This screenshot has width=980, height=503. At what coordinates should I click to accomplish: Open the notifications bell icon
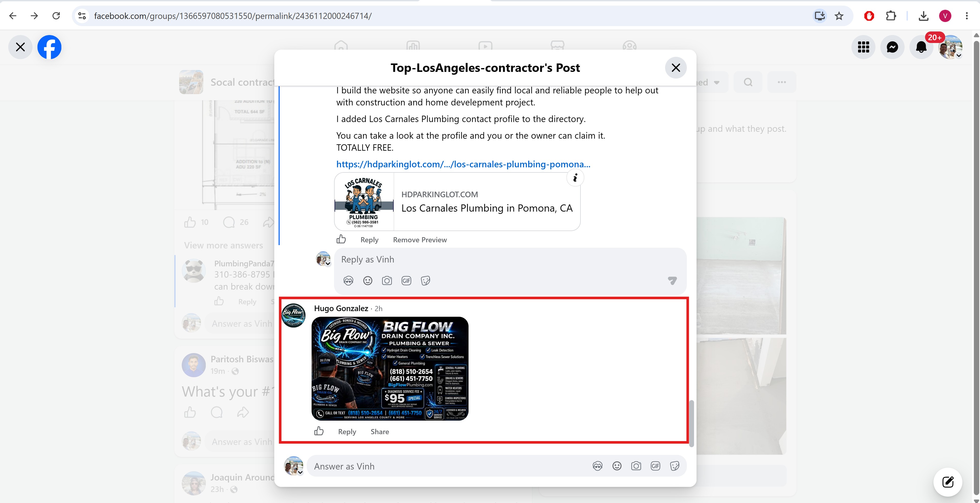pos(921,47)
